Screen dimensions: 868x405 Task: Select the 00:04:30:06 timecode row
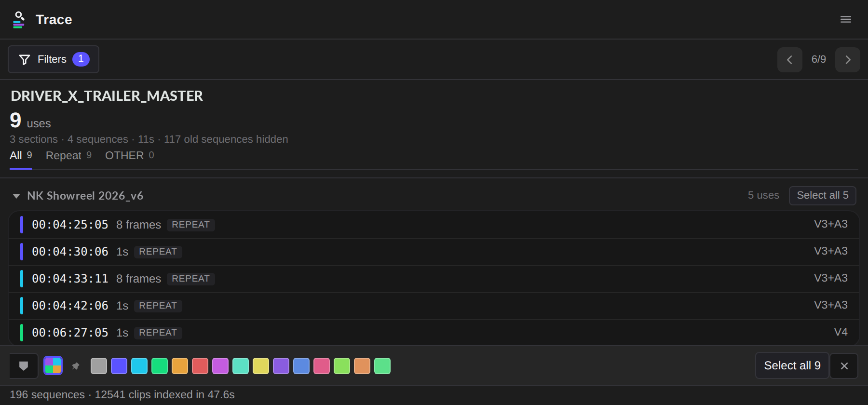pyautogui.click(x=434, y=252)
